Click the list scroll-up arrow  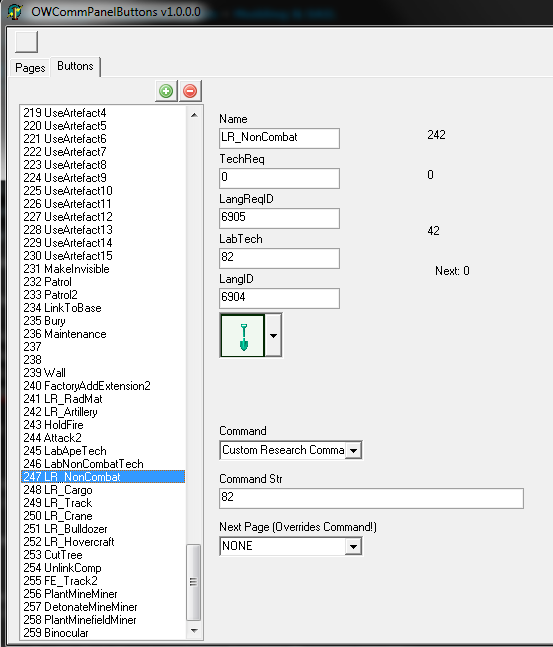click(194, 115)
